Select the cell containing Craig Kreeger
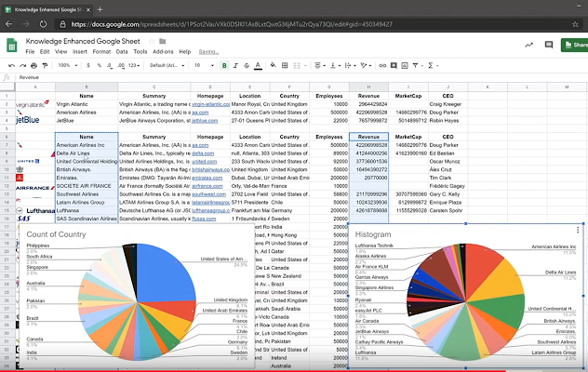The height and width of the screenshot is (372, 588). tap(448, 104)
